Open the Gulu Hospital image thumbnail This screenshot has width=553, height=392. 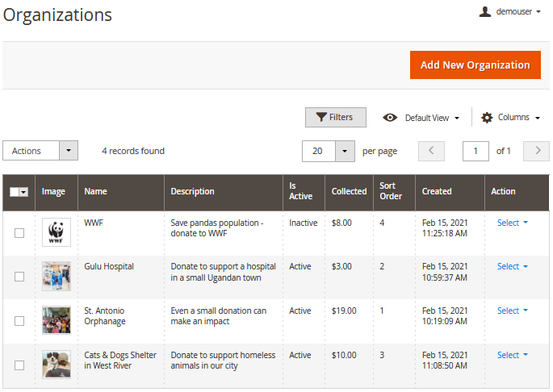tap(57, 276)
